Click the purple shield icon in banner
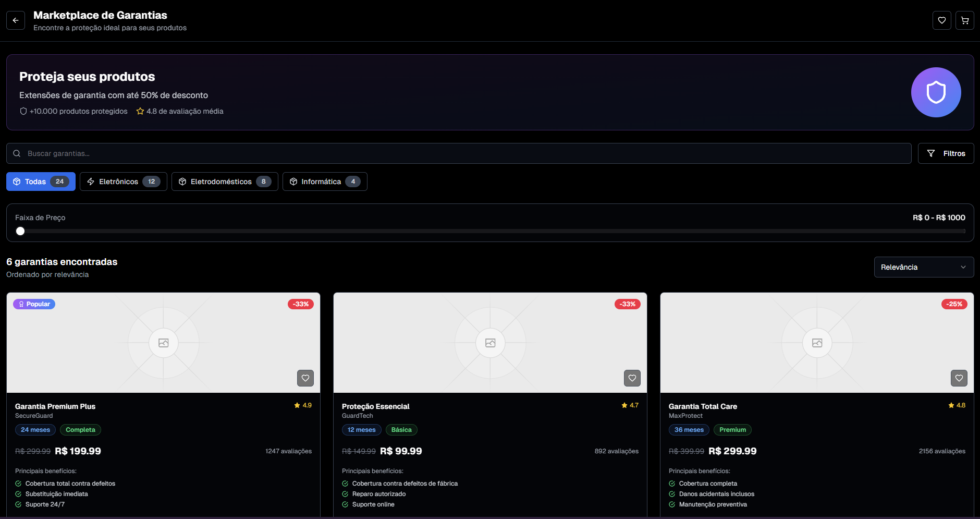 [x=936, y=92]
